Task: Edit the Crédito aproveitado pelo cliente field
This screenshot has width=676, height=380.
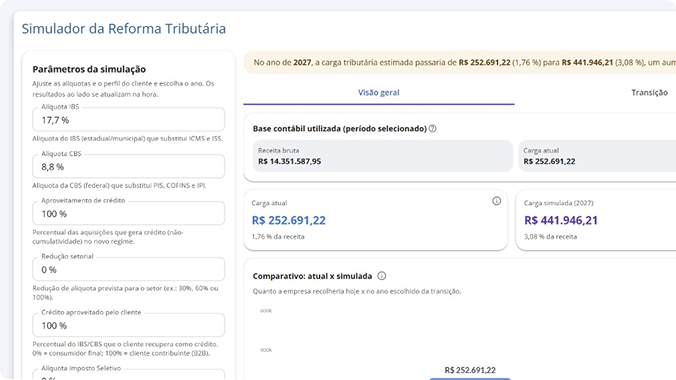Action: point(128,325)
